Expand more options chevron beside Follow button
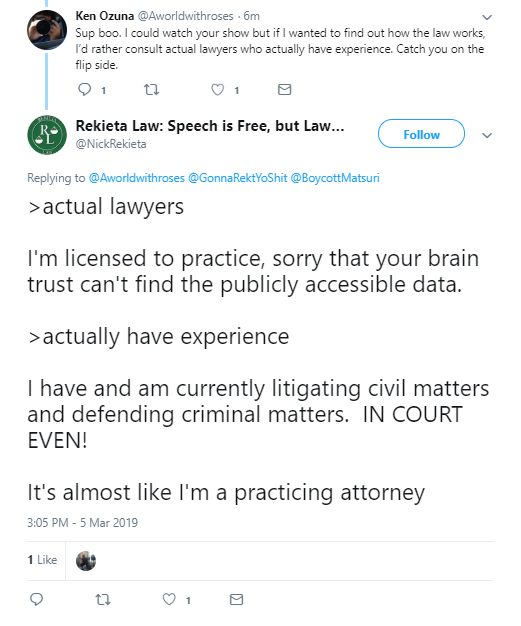This screenshot has width=521, height=626. coord(487,135)
